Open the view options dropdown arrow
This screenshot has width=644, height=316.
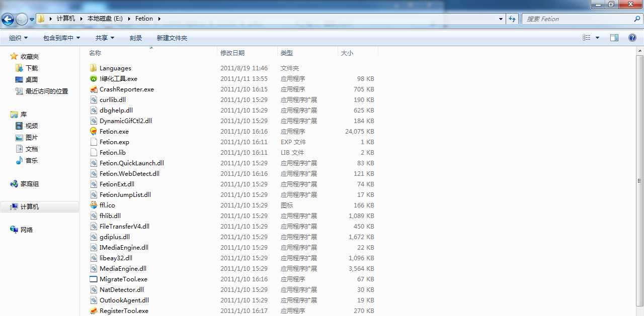click(x=598, y=38)
